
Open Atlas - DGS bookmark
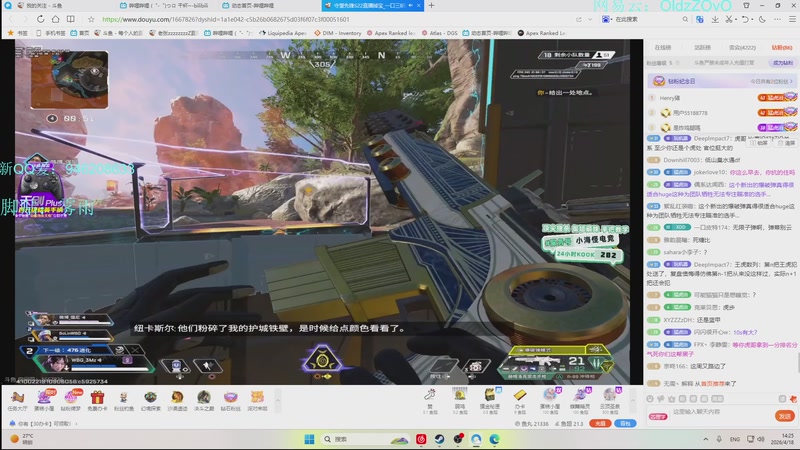click(440, 33)
